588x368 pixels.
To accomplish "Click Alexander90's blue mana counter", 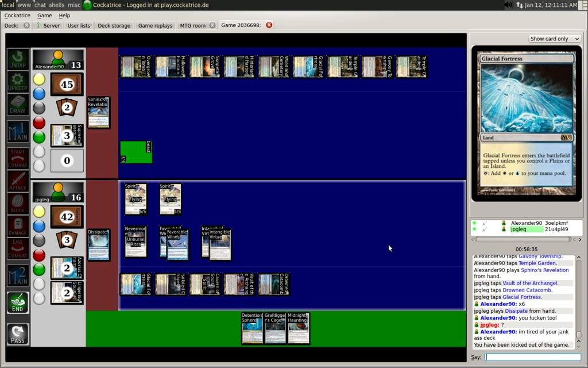I will pos(39,94).
